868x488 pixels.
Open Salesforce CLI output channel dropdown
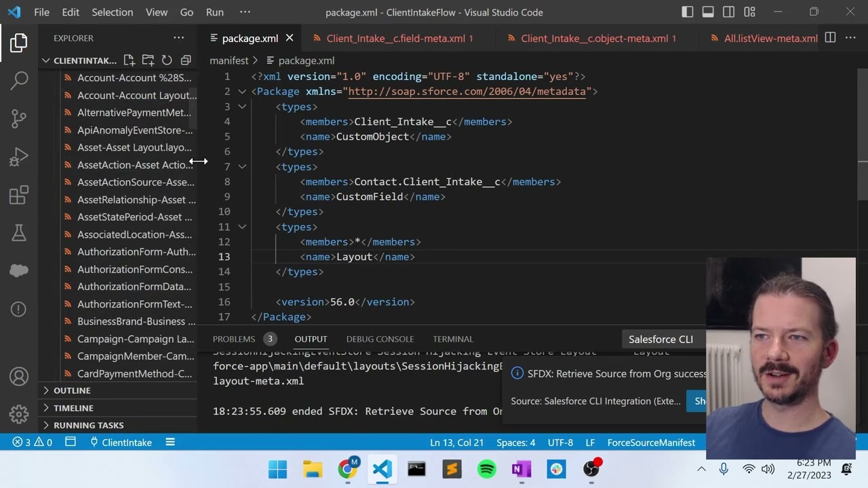pos(663,339)
